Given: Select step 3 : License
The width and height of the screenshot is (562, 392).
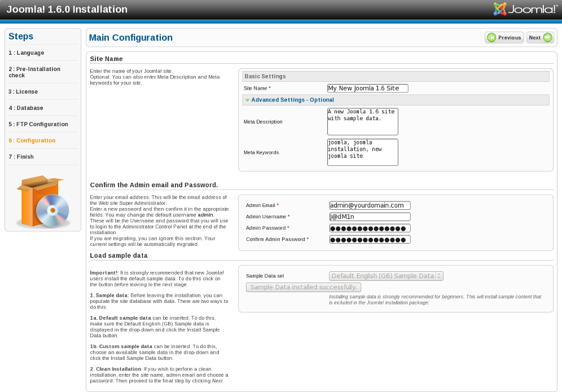Looking at the screenshot, I should (x=23, y=92).
